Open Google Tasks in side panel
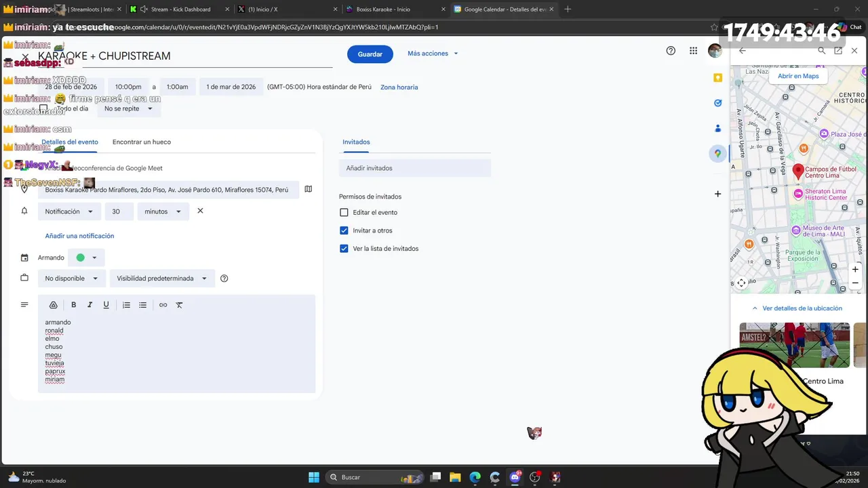The width and height of the screenshot is (868, 488). 717,103
